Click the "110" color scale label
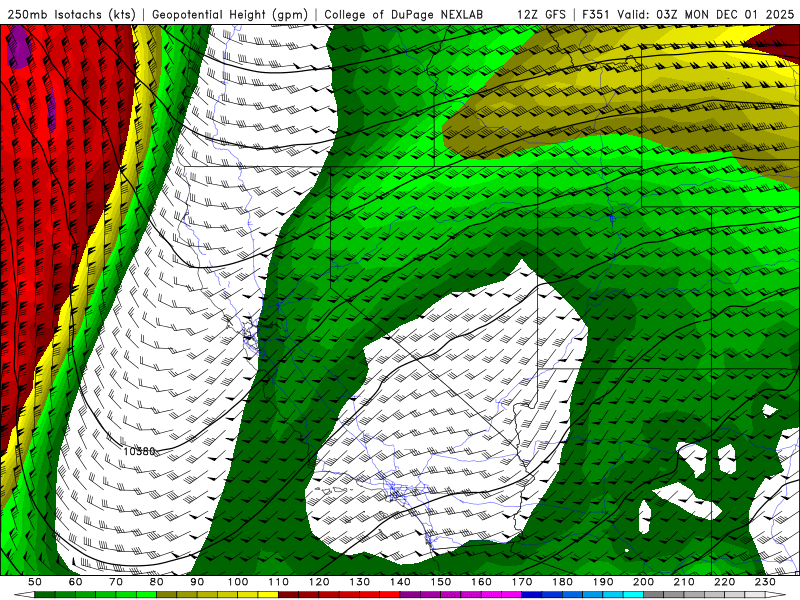The width and height of the screenshot is (800, 600). [279, 582]
